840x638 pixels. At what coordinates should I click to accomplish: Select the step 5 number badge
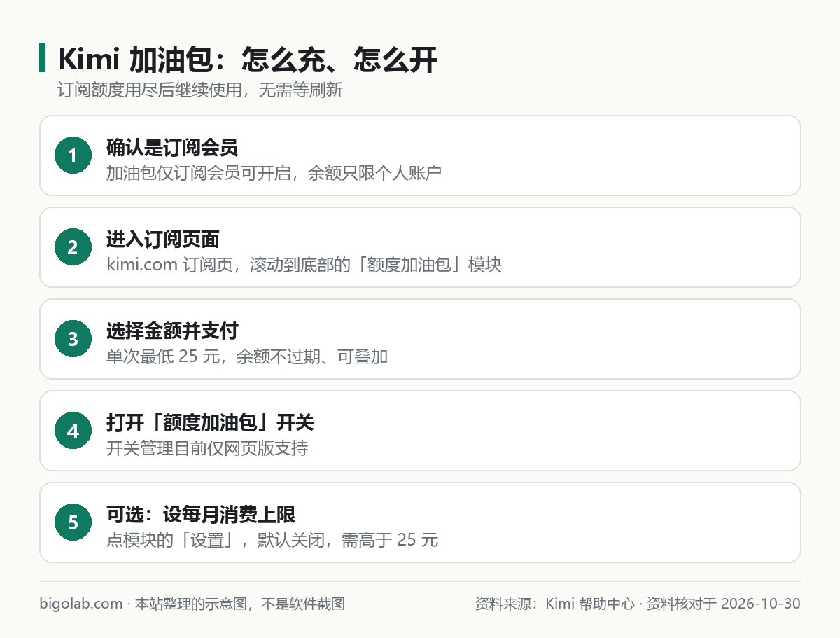point(73,522)
